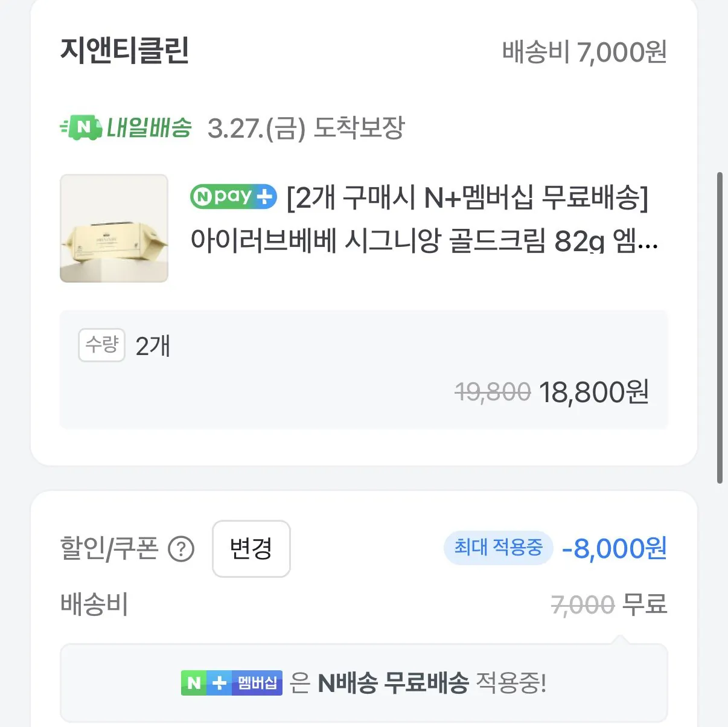Click the -8,000원 discount amount

click(613, 548)
